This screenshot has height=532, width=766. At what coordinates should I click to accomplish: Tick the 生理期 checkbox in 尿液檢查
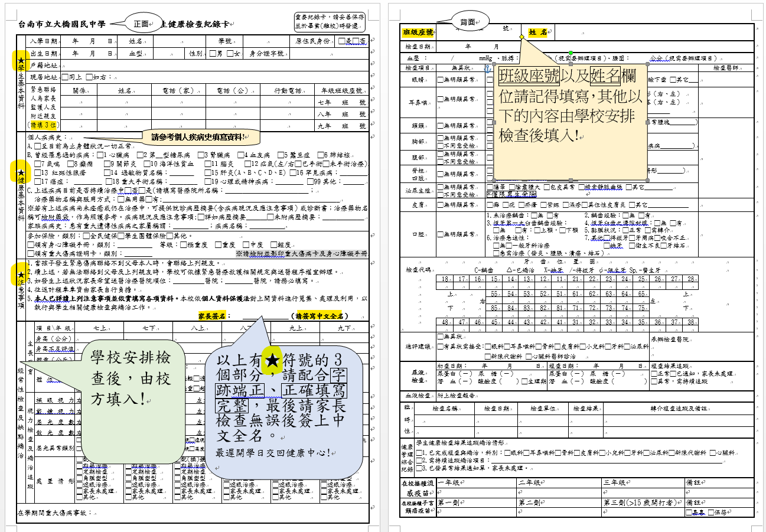click(x=526, y=381)
